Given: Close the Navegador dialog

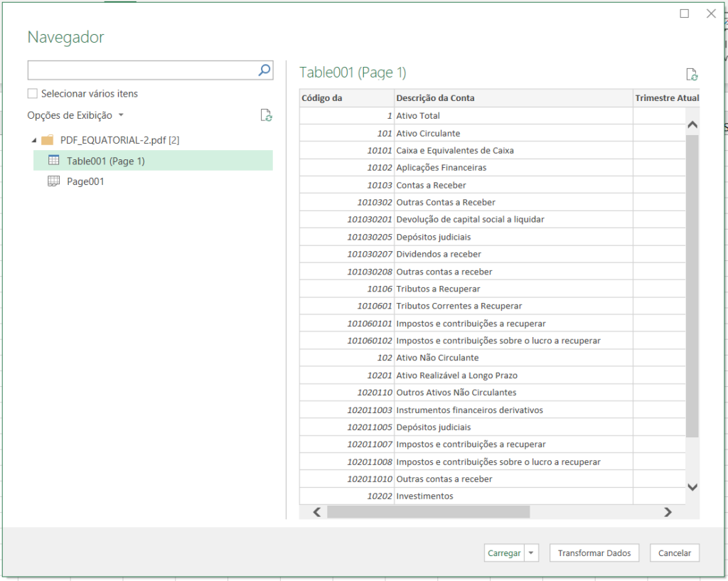Looking at the screenshot, I should [x=711, y=14].
